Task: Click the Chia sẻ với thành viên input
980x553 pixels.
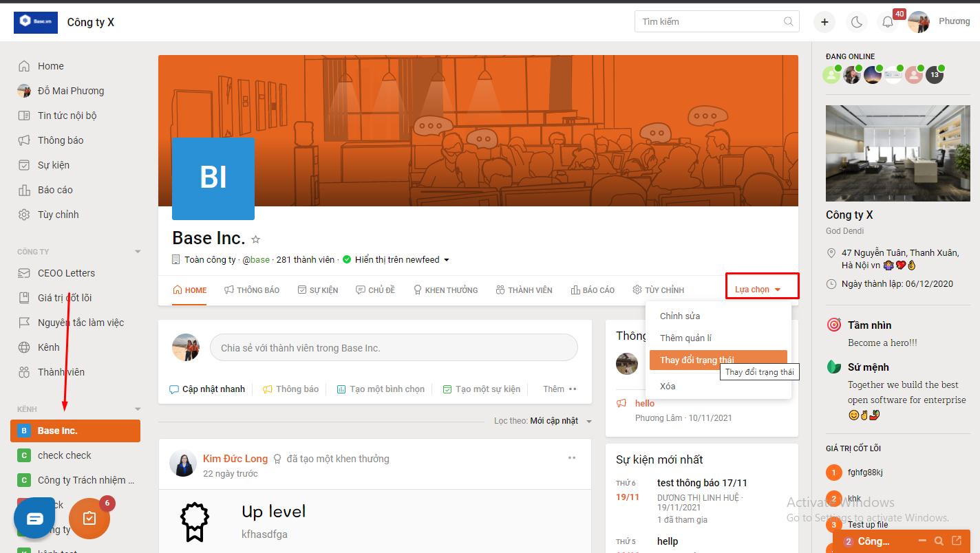Action: click(394, 348)
